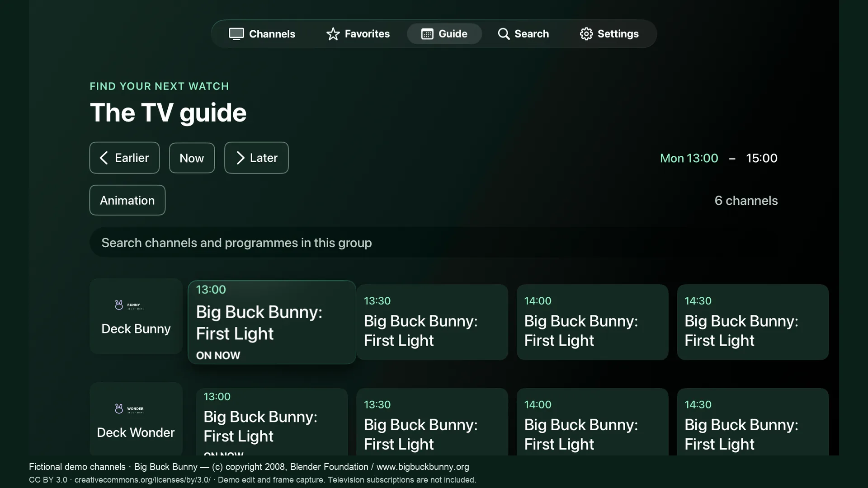Click the 6 channels count
The width and height of the screenshot is (868, 488).
[746, 201]
